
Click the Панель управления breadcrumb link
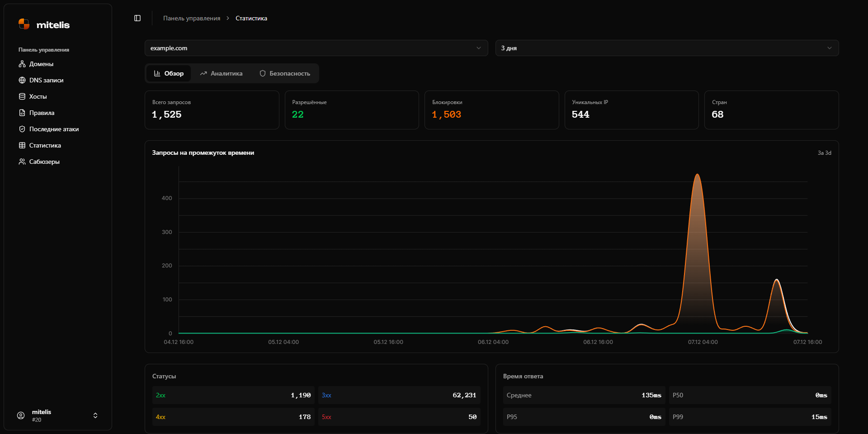(192, 18)
